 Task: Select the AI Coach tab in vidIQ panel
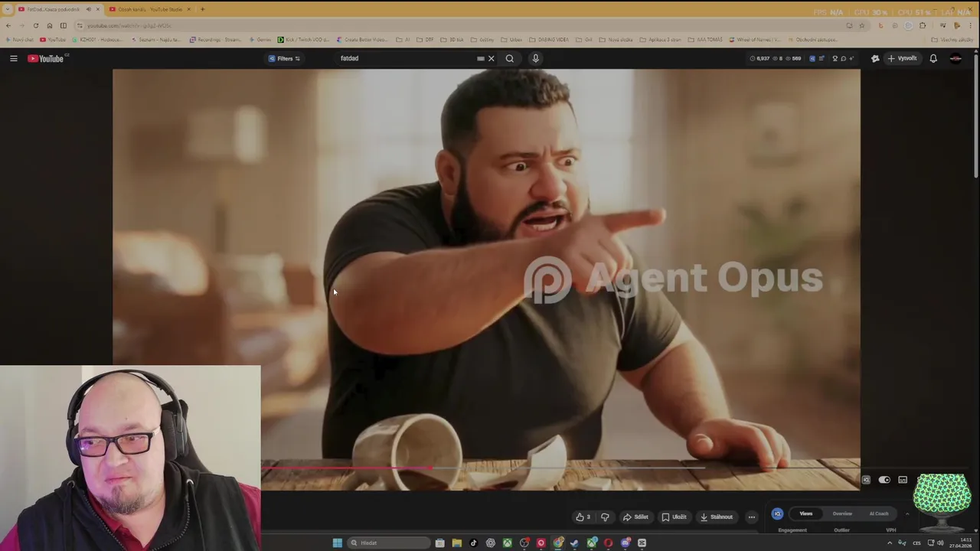[879, 514]
